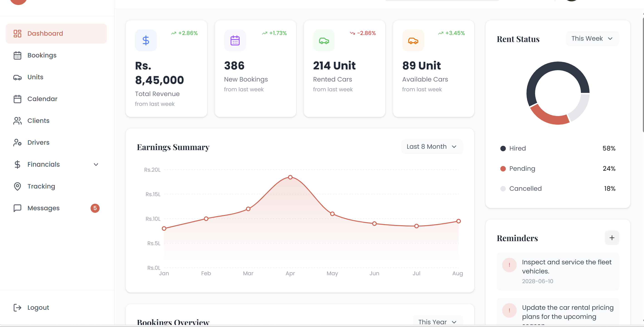
Task: Click the alert icon on fleet inspection reminder
Action: click(x=509, y=265)
